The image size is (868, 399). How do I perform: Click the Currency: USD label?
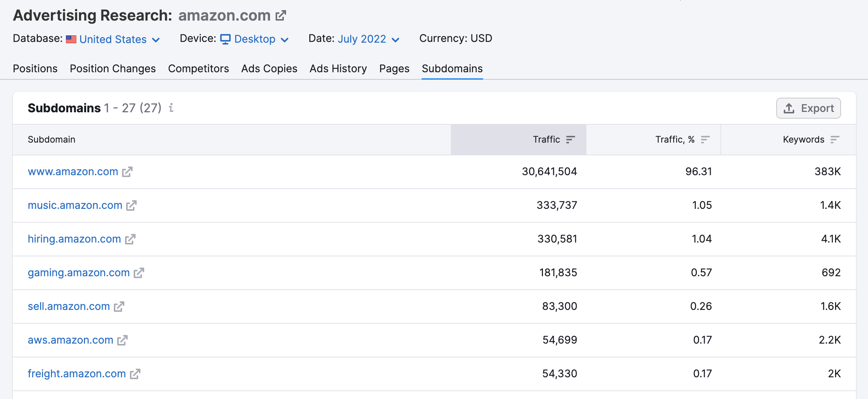click(456, 38)
